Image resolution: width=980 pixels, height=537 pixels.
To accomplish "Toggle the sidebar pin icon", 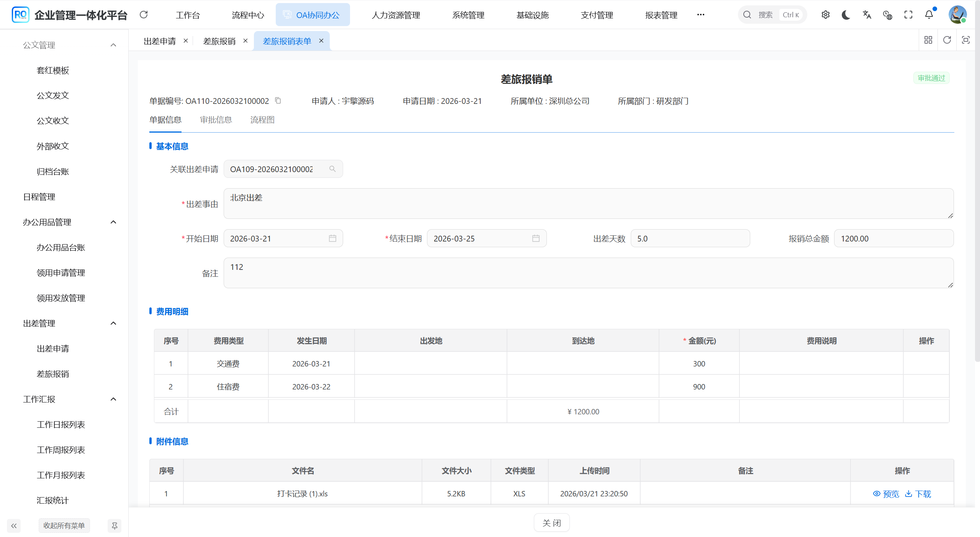I will coord(114,526).
